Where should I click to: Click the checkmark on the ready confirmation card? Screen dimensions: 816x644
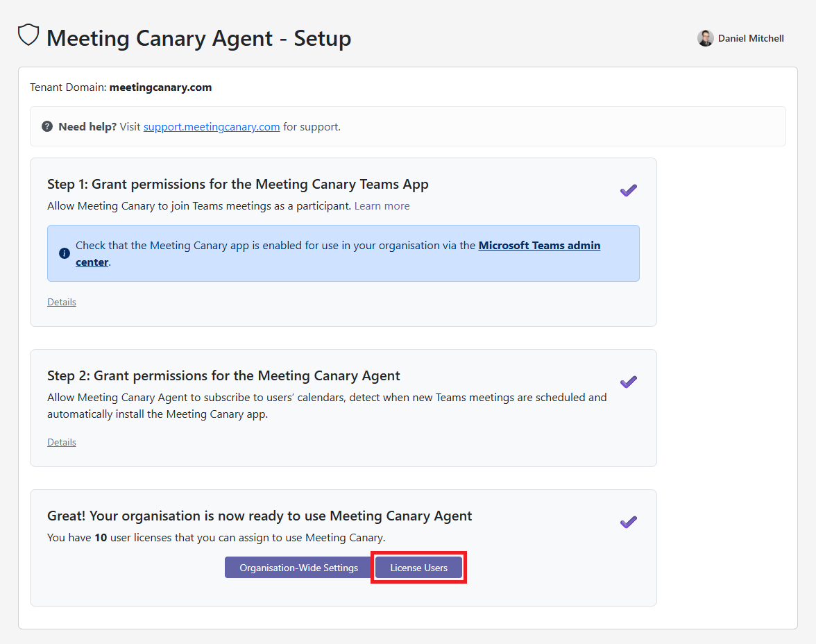(x=628, y=522)
